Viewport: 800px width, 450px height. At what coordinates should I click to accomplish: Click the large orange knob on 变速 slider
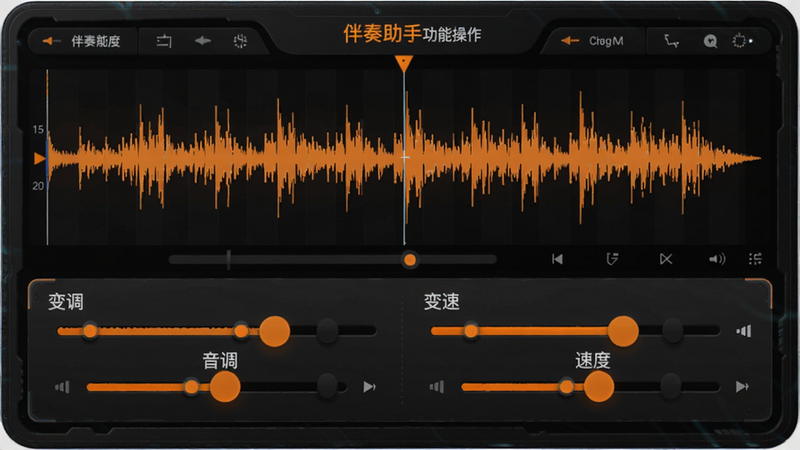coord(623,331)
